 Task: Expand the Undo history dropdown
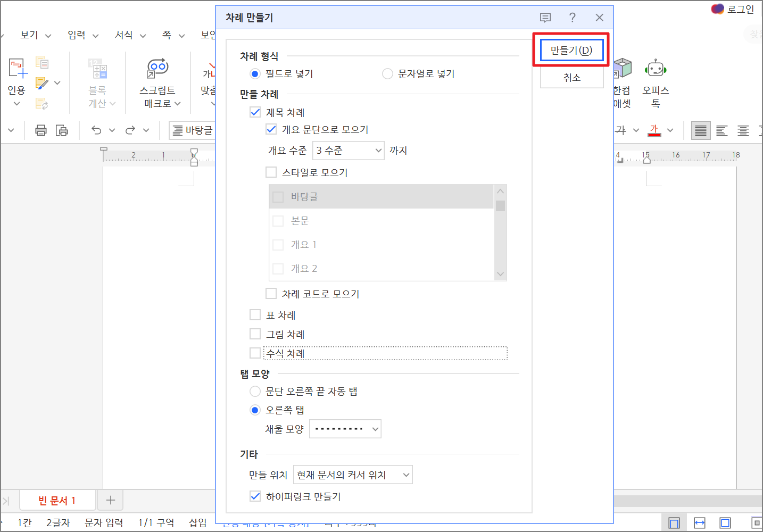(x=112, y=130)
